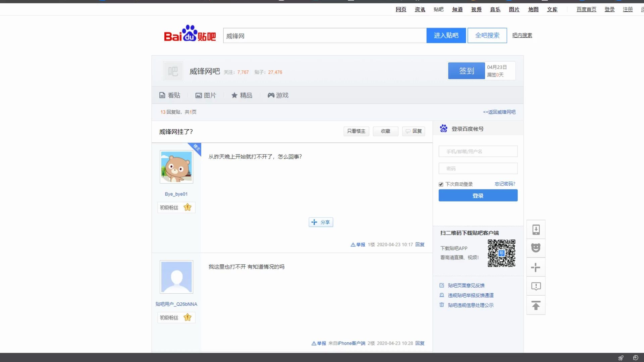
Task: Click the 举报 warning icon on floor 1
Action: point(353,245)
